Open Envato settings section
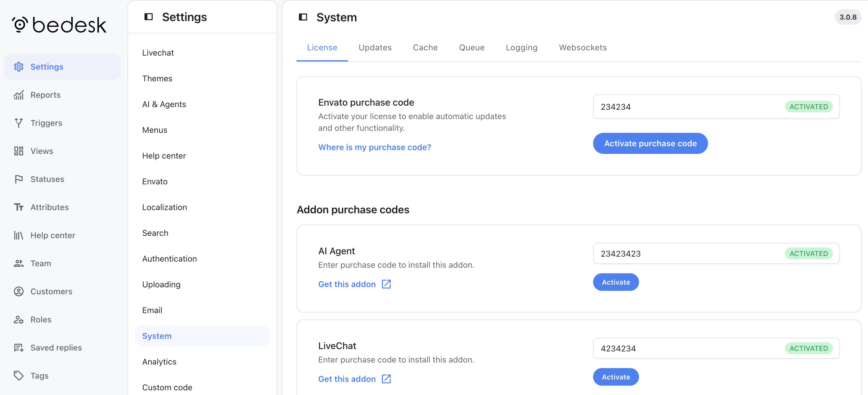 [202, 181]
